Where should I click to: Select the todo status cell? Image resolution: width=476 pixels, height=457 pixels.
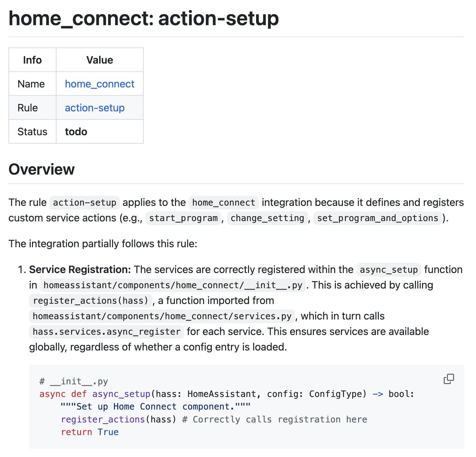tap(100, 132)
